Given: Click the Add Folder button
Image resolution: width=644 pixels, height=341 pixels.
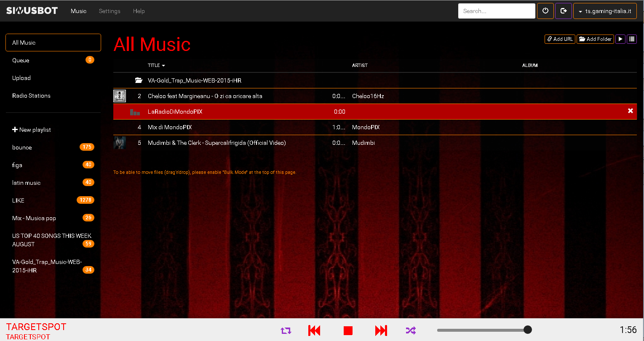Looking at the screenshot, I should point(595,39).
